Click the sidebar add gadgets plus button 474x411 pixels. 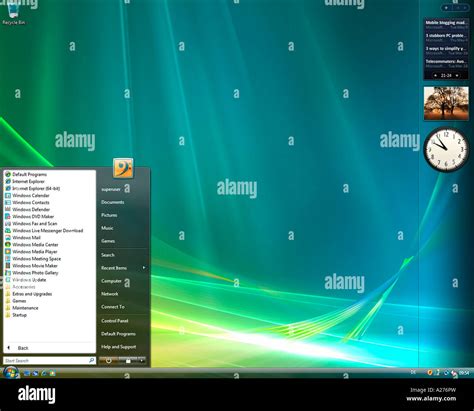tap(447, 7)
